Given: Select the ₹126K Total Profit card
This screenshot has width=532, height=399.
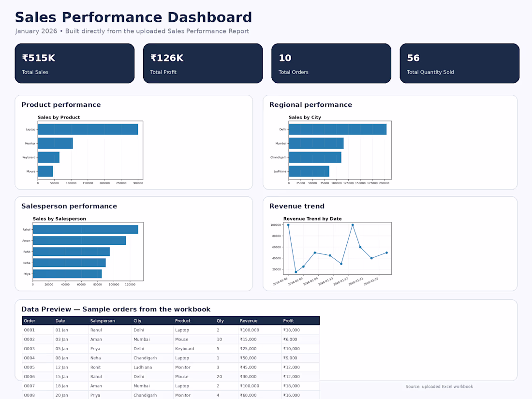Looking at the screenshot, I should tap(203, 63).
